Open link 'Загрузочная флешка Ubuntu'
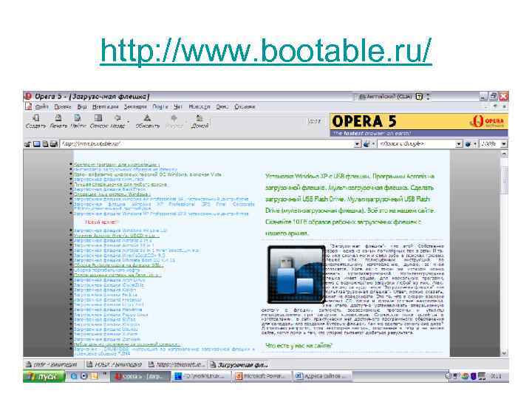The width and height of the screenshot is (532, 399). pos(106,329)
